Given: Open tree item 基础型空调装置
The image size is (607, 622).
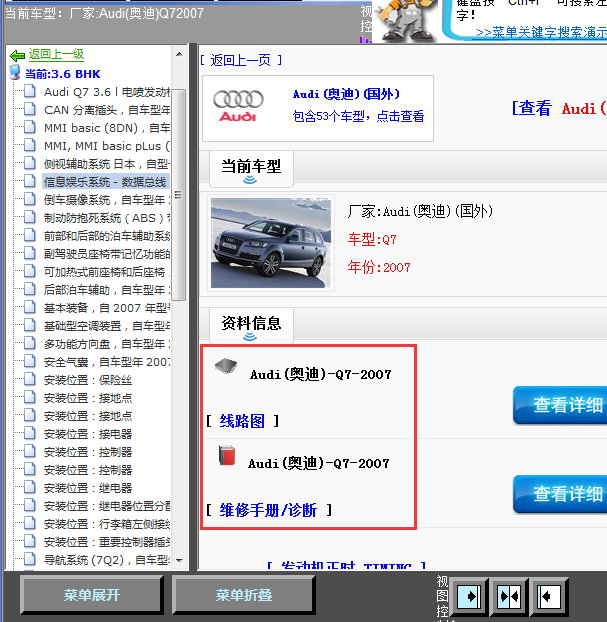Looking at the screenshot, I should [x=107, y=326].
